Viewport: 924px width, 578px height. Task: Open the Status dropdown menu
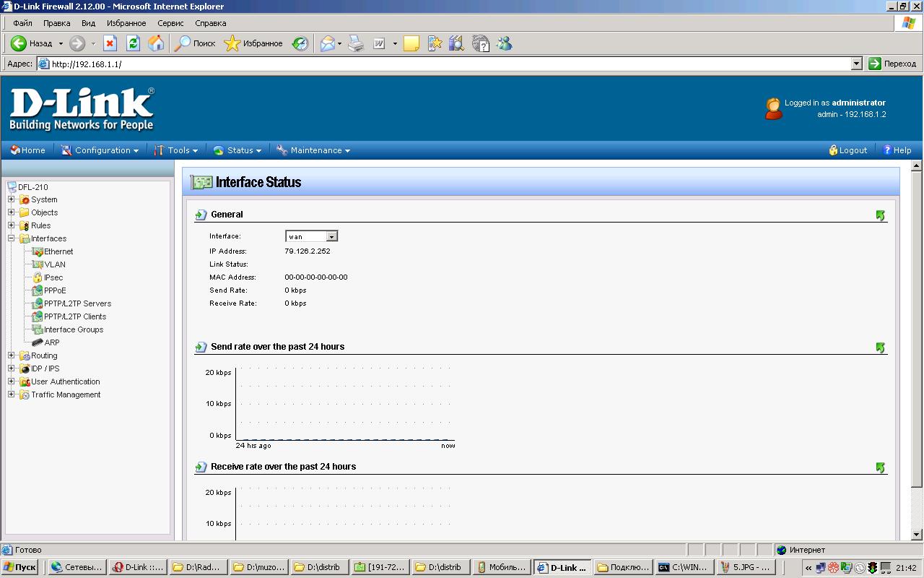pos(238,150)
